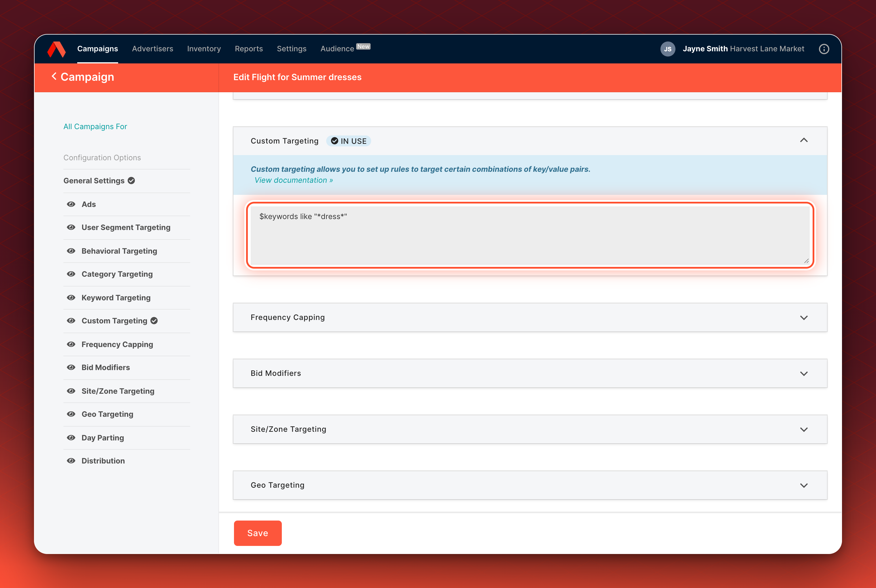The image size is (876, 588).
Task: Open the Audience tab
Action: (x=337, y=49)
